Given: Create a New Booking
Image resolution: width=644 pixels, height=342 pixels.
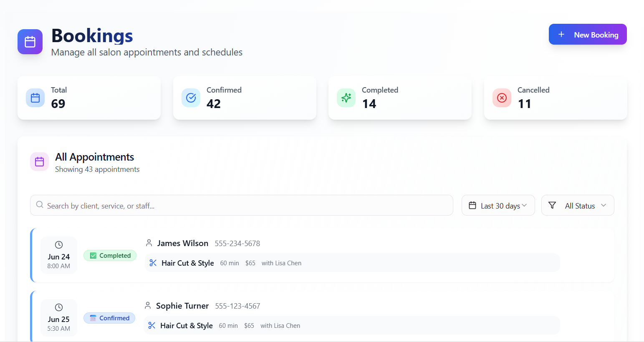Looking at the screenshot, I should point(587,35).
